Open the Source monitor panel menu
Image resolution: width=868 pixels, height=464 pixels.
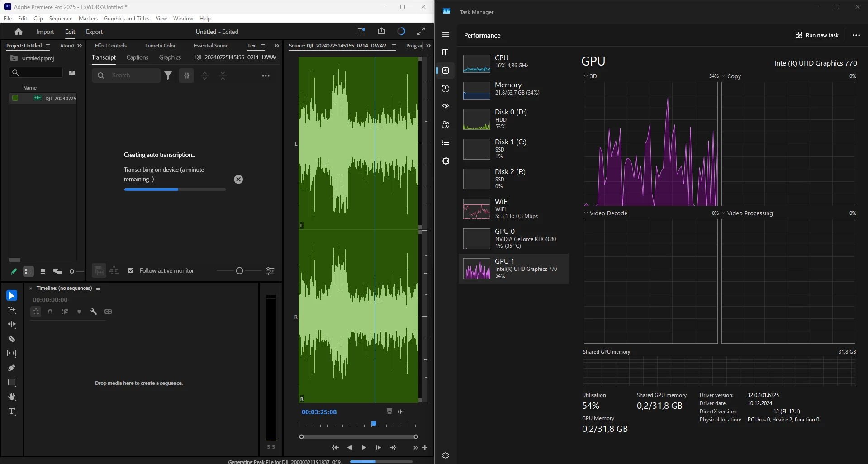(394, 46)
